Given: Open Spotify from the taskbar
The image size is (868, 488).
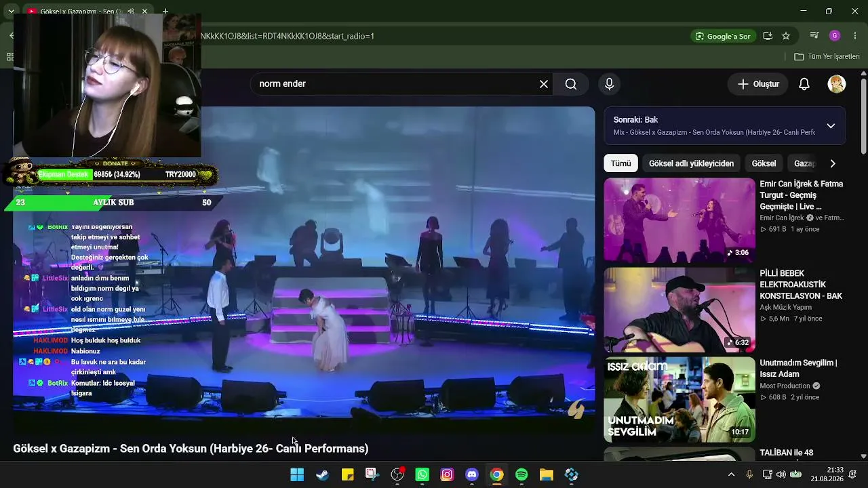Looking at the screenshot, I should click(x=521, y=474).
